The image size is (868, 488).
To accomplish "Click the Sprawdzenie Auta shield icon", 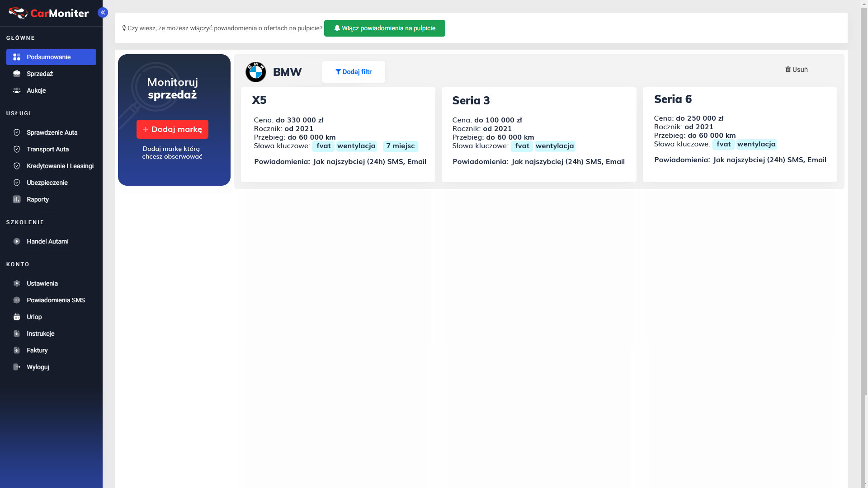I will (17, 132).
